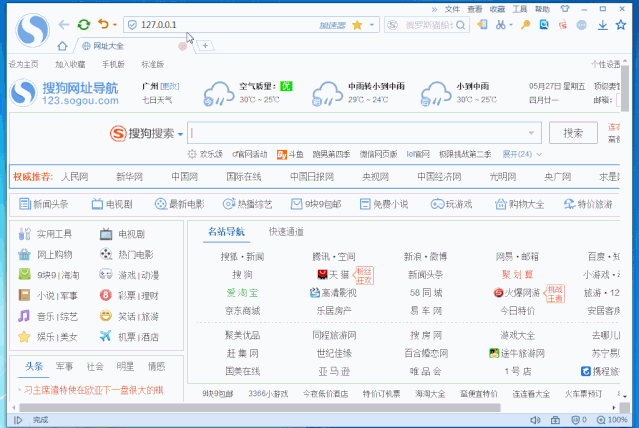Click the orange undo/restore page icon
Viewport: 639px width, 428px height.
(x=103, y=24)
